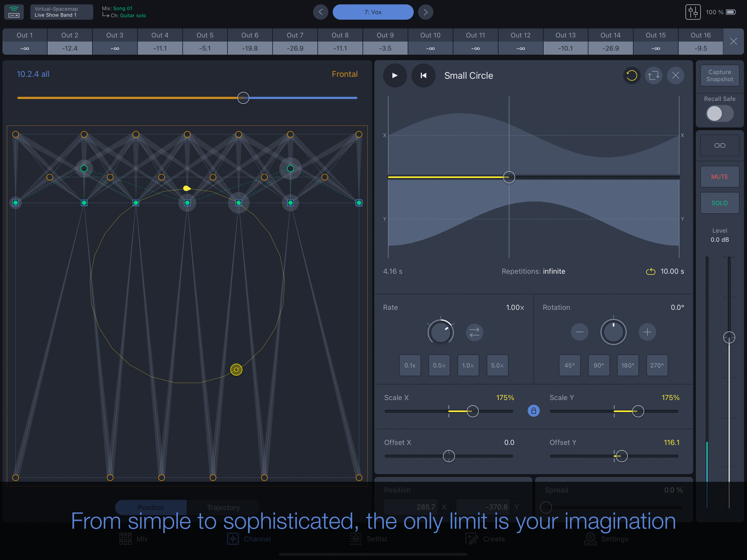
Task: Go to previous channel with left arrow
Action: point(320,12)
